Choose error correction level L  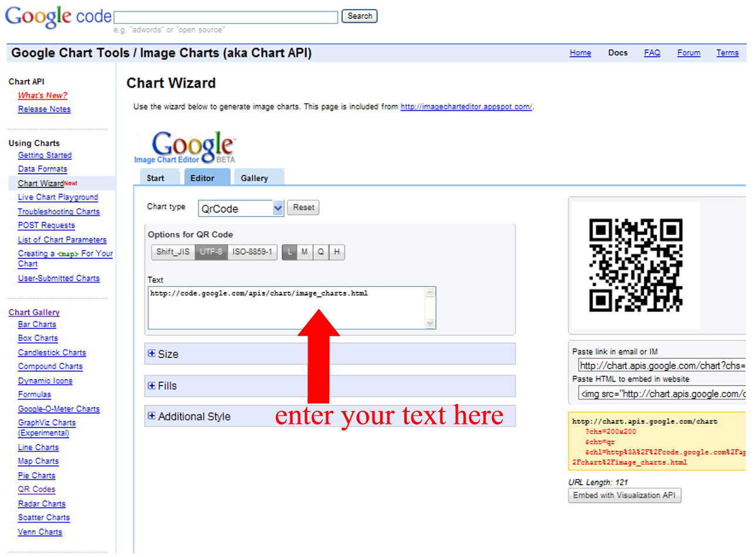coord(289,252)
